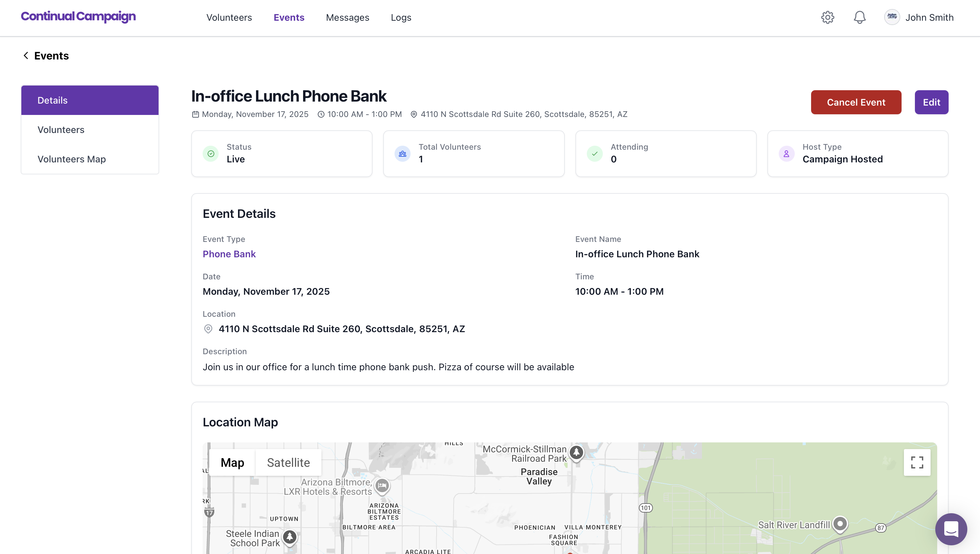Click the Steele Indian School Park marker
The width and height of the screenshot is (980, 554).
tap(289, 537)
